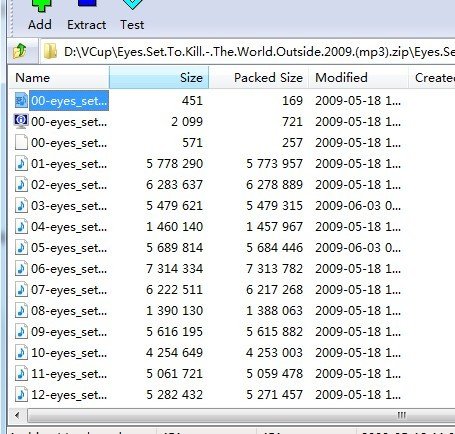Image resolution: width=455 pixels, height=434 pixels.
Task: Click packed size value 721
Action: point(292,122)
